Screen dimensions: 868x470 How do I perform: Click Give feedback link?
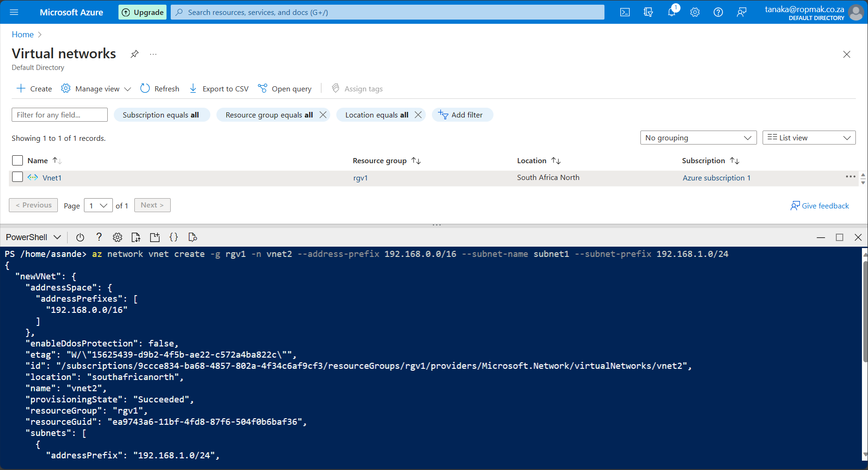click(x=819, y=206)
